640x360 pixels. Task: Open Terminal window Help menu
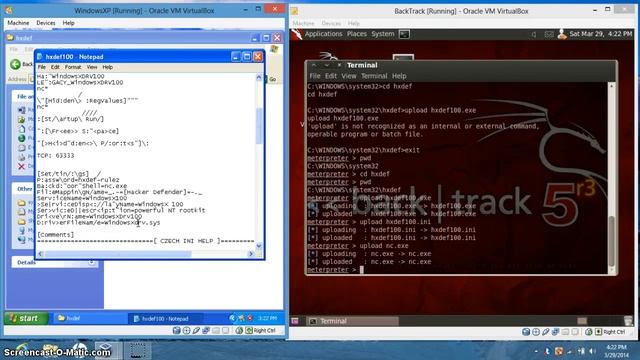click(399, 76)
